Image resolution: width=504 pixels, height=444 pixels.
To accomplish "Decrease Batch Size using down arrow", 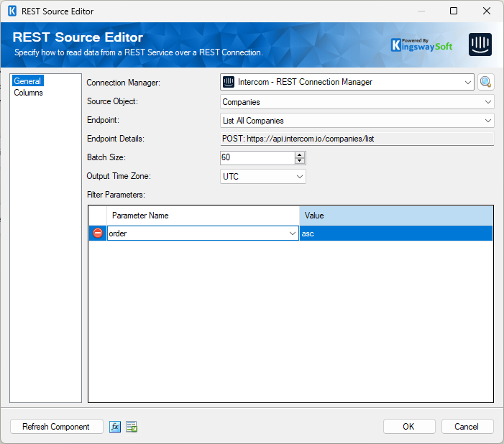I will [300, 161].
